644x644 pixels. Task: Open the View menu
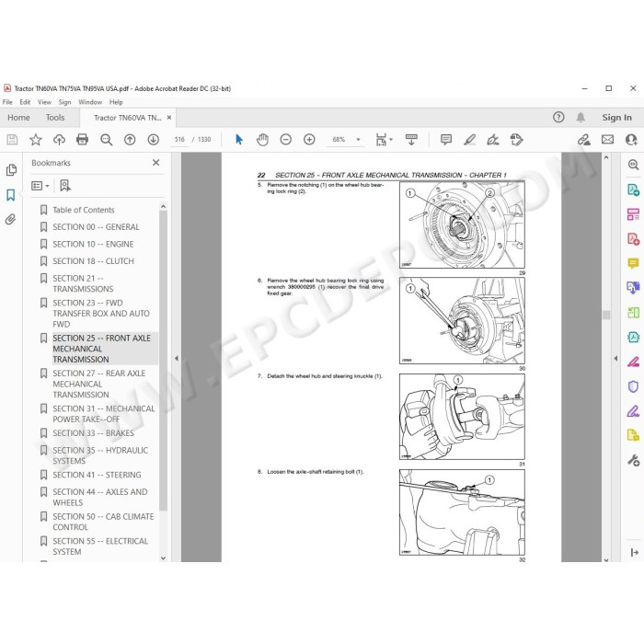pos(44,102)
